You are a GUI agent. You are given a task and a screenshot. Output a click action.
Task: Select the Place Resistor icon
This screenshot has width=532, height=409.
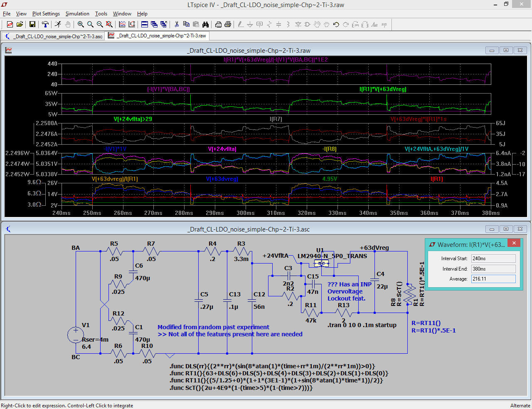[269, 25]
